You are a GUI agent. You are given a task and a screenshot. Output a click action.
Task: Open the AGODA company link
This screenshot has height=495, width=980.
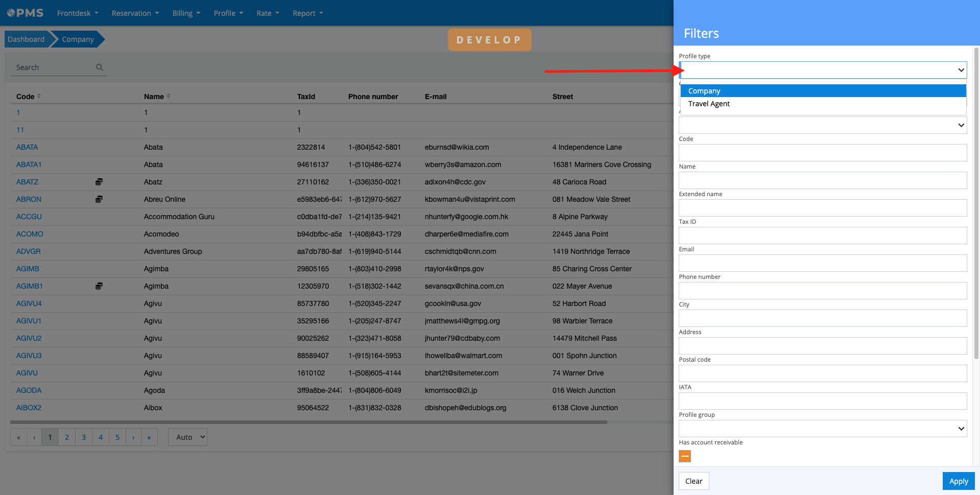pyautogui.click(x=29, y=390)
